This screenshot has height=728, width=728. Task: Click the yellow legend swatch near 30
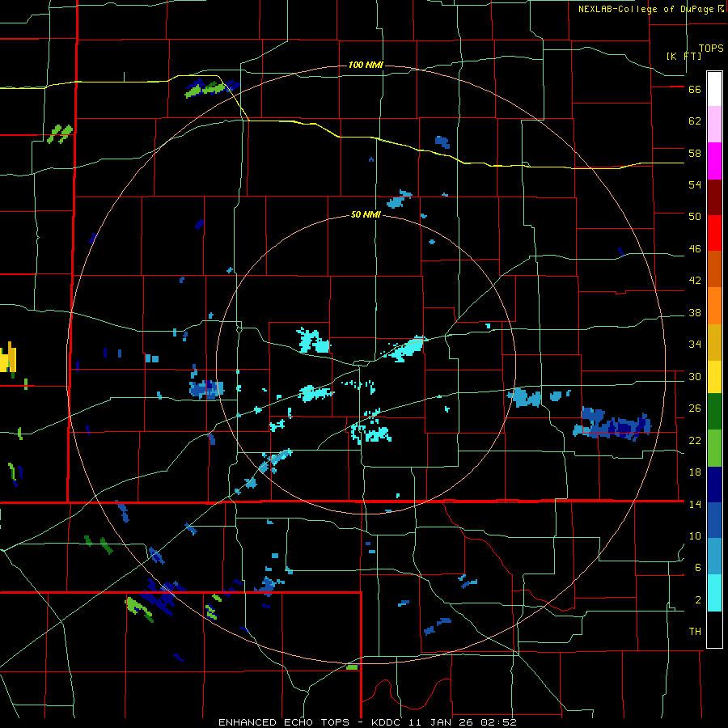coord(714,376)
